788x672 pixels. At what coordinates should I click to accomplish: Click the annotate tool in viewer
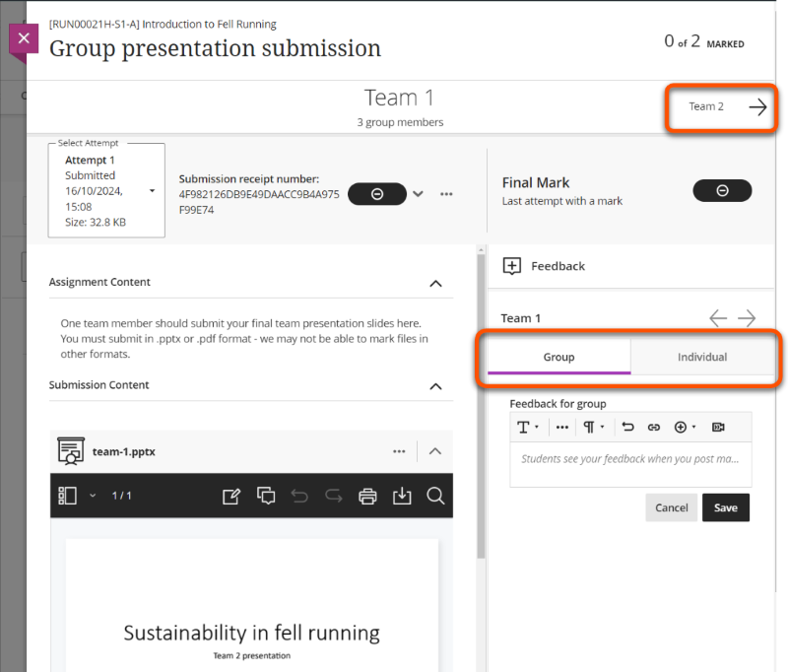[231, 496]
